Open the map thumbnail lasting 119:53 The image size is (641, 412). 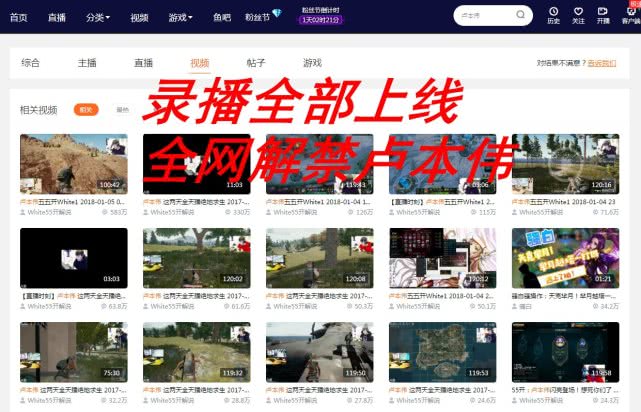(x=442, y=352)
